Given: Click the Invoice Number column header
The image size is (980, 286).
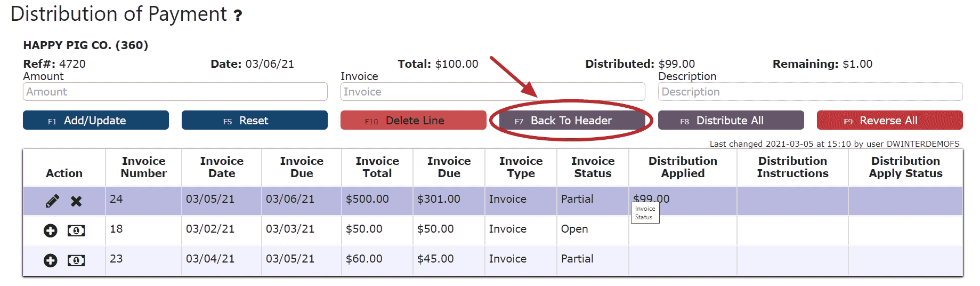Looking at the screenshot, I should pyautogui.click(x=143, y=167).
